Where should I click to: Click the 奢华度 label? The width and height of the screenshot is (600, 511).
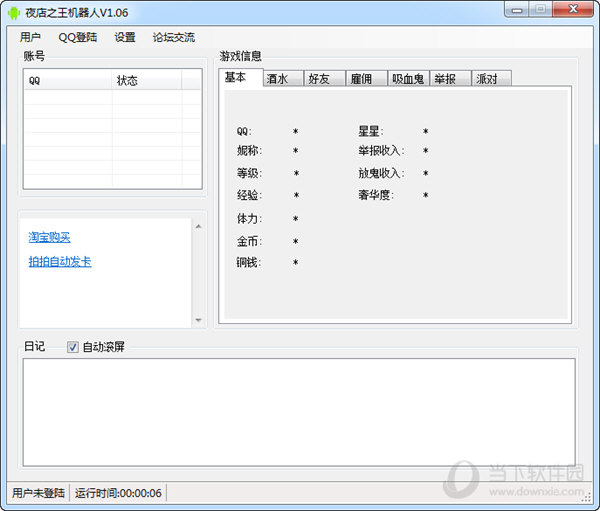coord(376,195)
